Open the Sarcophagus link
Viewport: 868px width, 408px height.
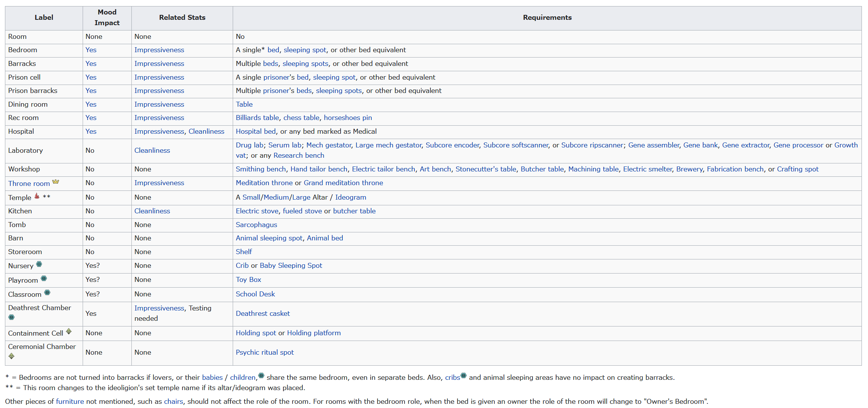pyautogui.click(x=256, y=225)
